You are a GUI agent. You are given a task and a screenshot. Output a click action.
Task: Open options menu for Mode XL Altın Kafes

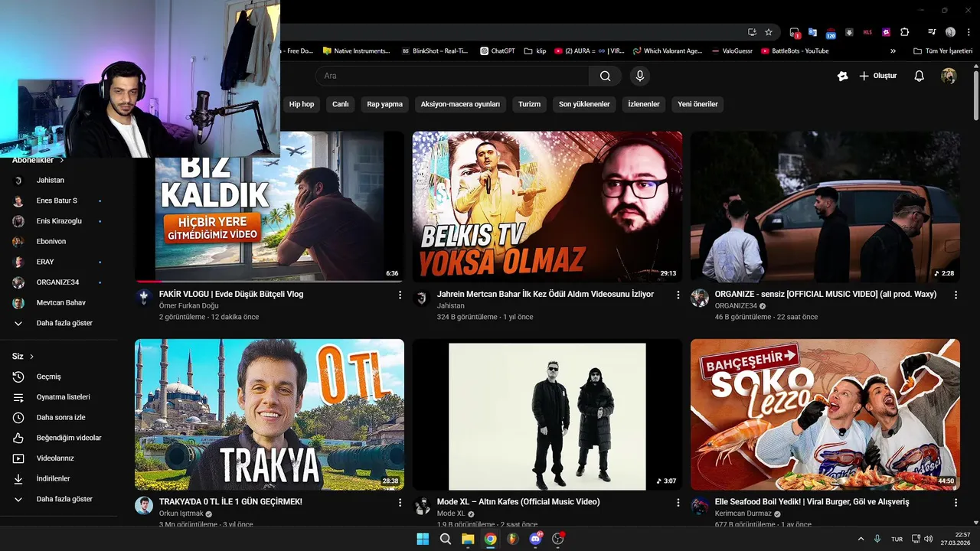coord(678,503)
